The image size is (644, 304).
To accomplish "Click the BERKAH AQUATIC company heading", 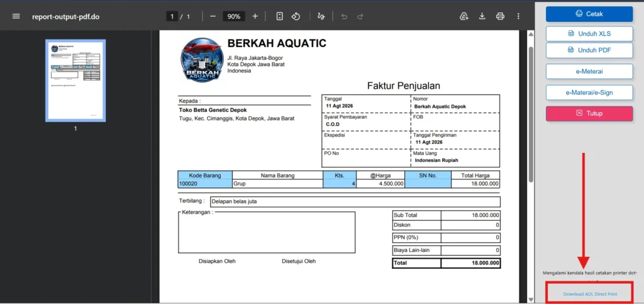I will click(277, 43).
